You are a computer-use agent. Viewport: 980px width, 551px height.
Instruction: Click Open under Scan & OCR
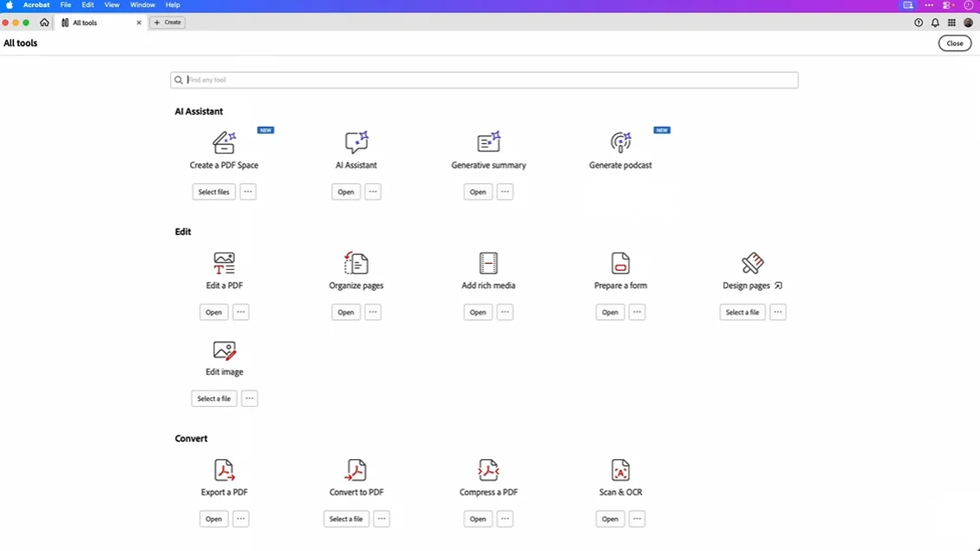click(x=610, y=519)
